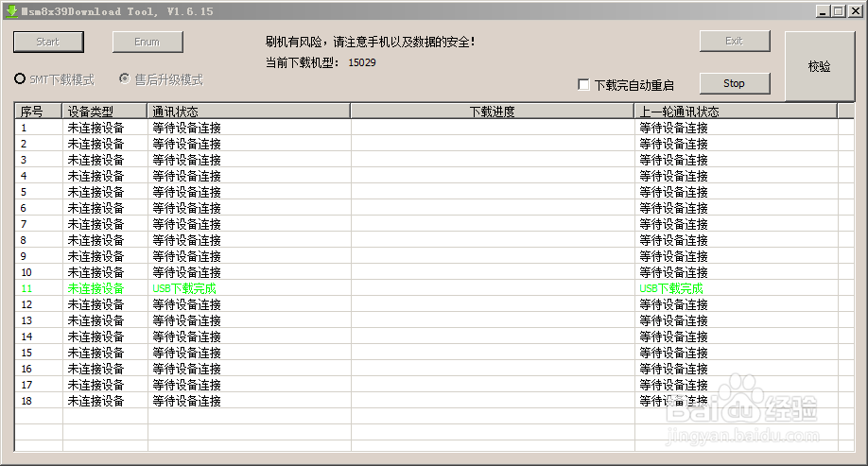Click the 下载进度 column header
Viewport: 868px width, 466px height.
pyautogui.click(x=492, y=112)
